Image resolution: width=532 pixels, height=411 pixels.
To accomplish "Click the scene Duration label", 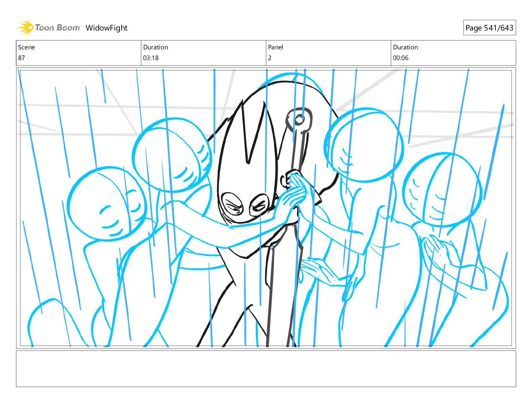I will coord(156,47).
